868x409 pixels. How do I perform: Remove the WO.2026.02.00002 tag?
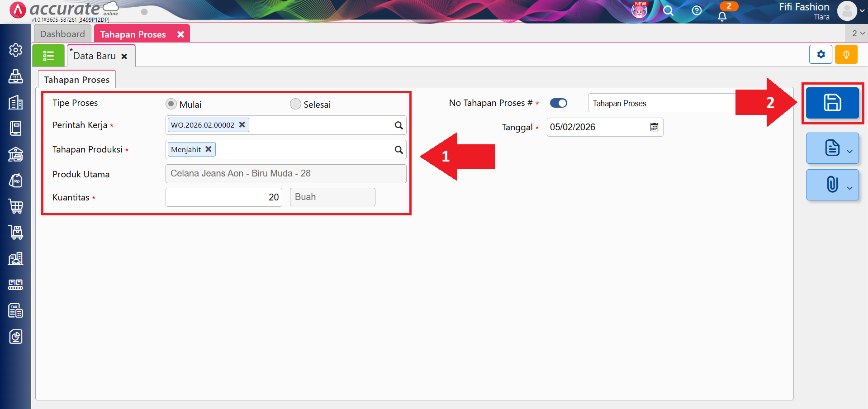[x=242, y=124]
